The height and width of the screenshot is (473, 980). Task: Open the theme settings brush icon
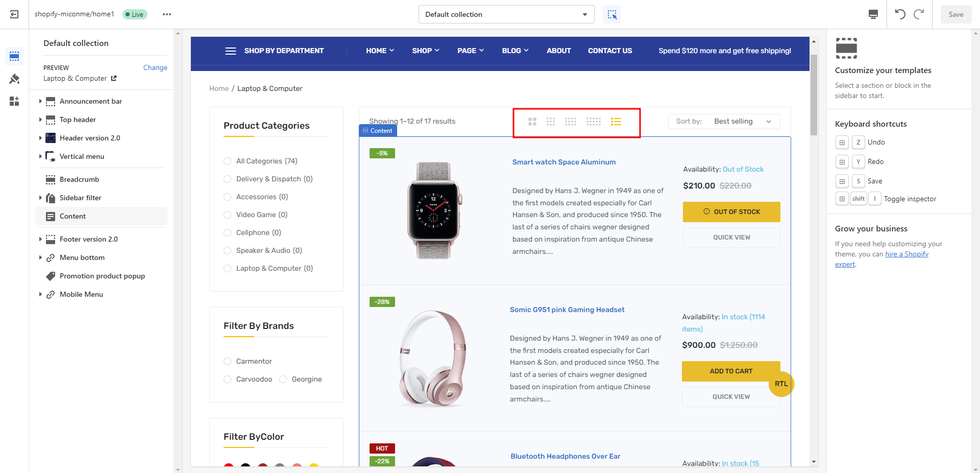click(14, 79)
